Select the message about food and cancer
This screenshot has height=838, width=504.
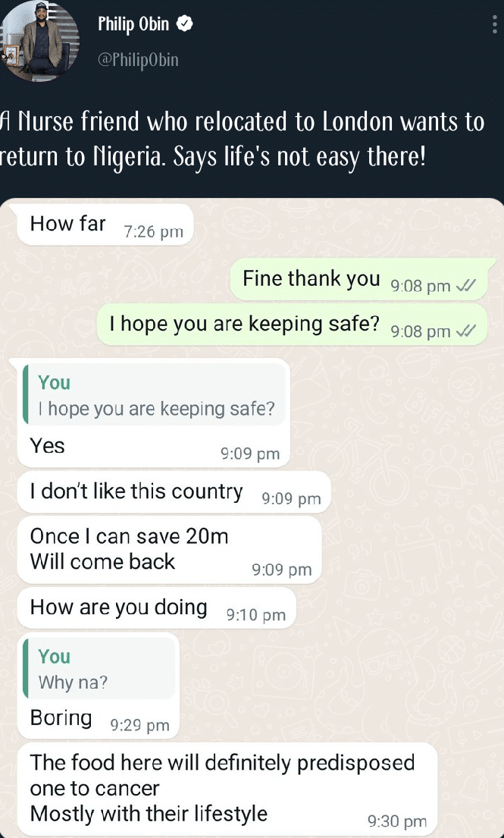(227, 789)
